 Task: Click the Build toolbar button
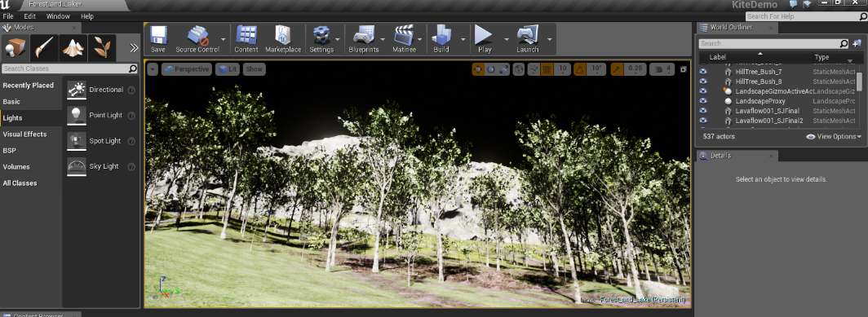441,39
